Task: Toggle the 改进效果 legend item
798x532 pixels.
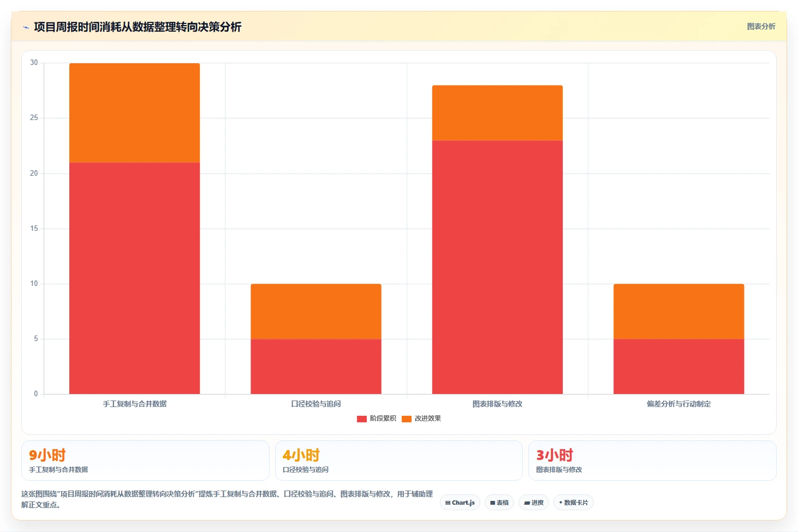Action: click(421, 419)
